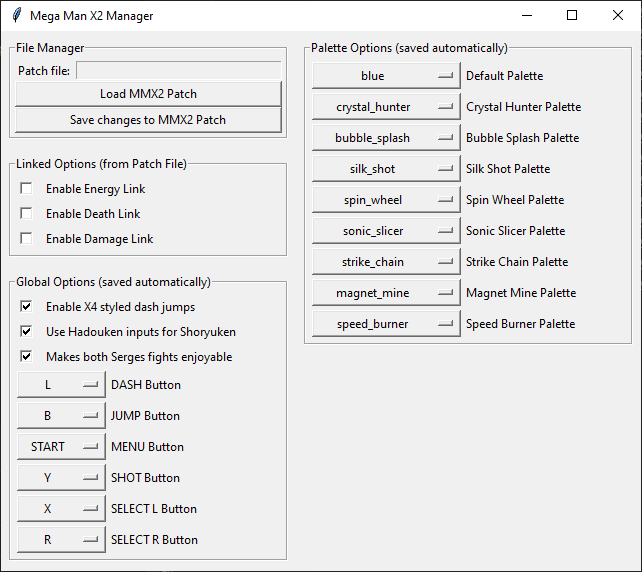Open the Bubble Splash Palette dropdown

point(386,138)
